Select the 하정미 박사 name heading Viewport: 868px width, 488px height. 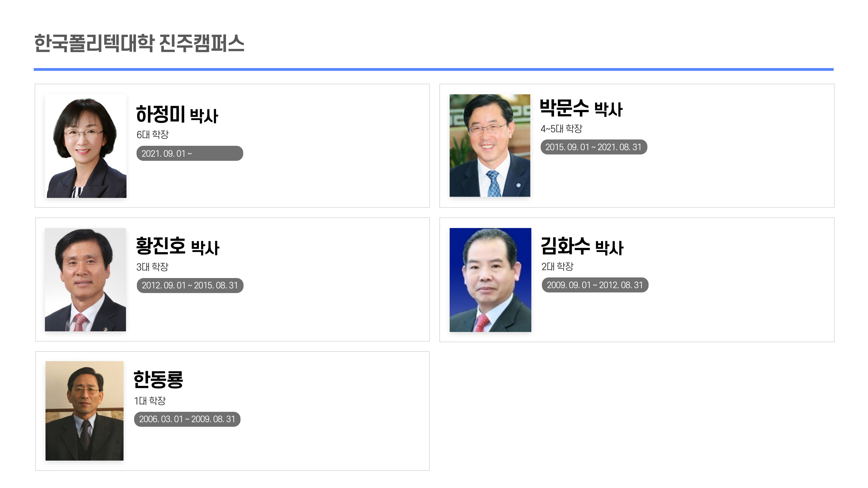pyautogui.click(x=177, y=114)
